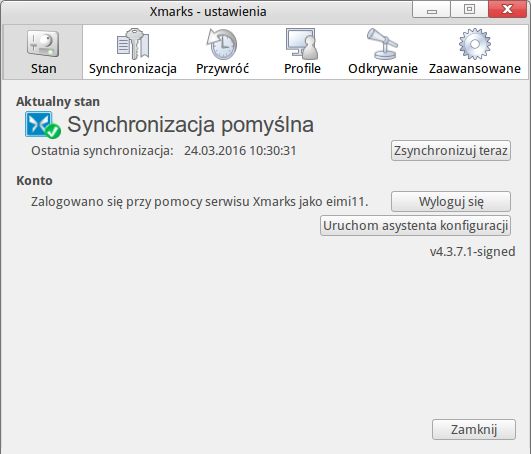This screenshot has width=531, height=454.
Task: Launch Uruchom asystenta konfiguracji
Action: (416, 225)
